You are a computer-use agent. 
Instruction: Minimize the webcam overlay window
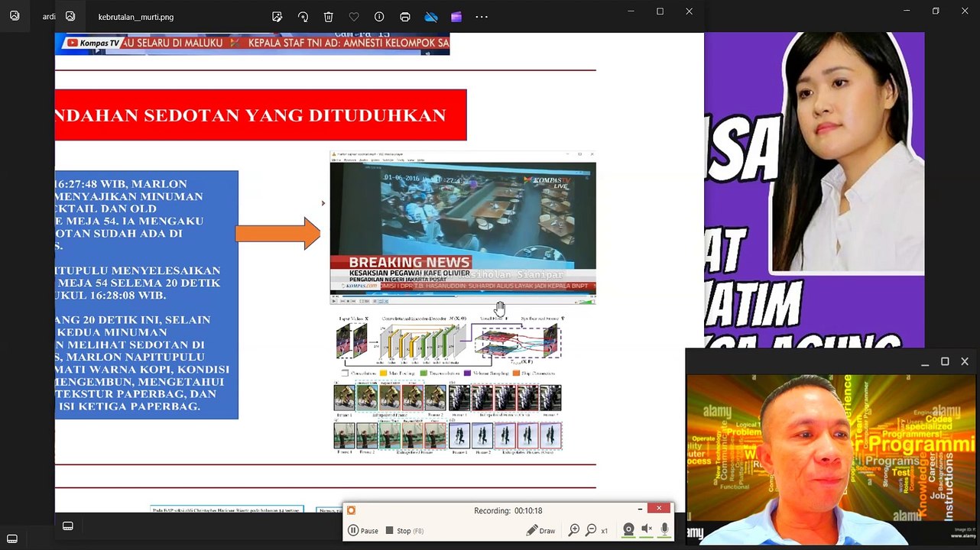925,362
